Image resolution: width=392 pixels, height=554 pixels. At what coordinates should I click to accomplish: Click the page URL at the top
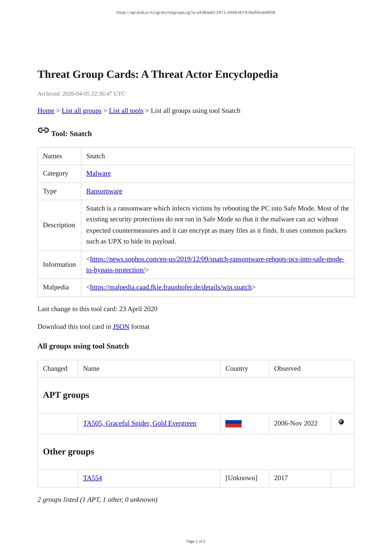(x=196, y=13)
